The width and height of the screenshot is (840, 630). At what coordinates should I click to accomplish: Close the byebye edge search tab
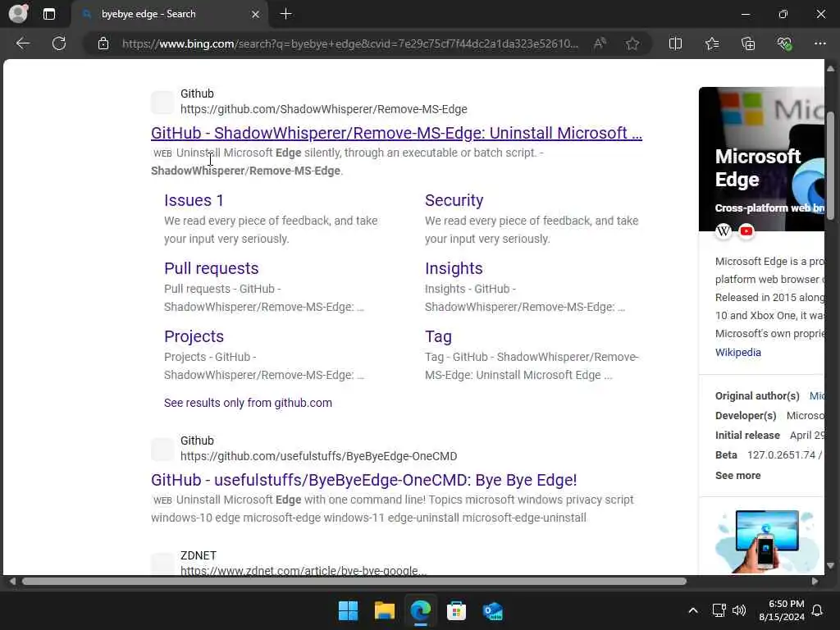(256, 14)
